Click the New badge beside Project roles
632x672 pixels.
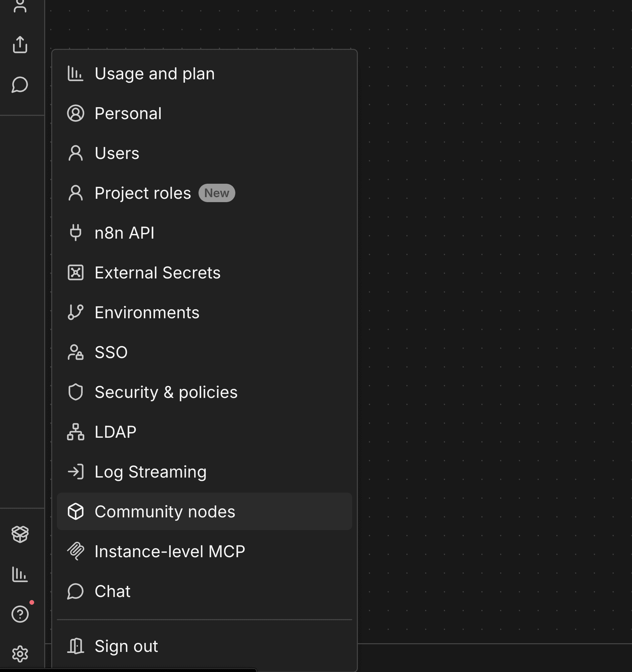tap(217, 193)
